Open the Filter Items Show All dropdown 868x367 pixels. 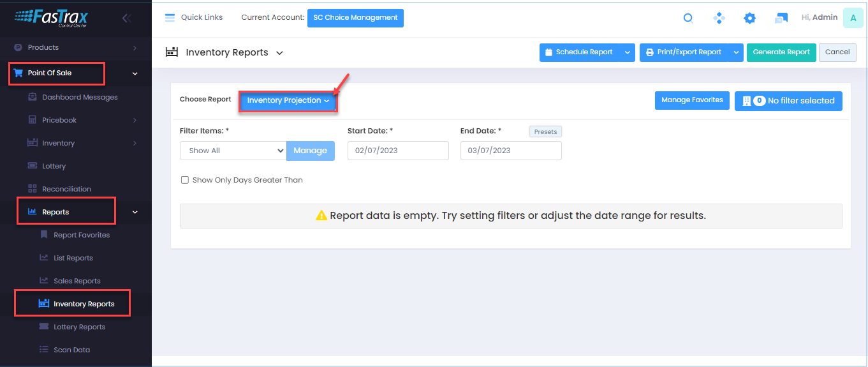pyautogui.click(x=233, y=151)
